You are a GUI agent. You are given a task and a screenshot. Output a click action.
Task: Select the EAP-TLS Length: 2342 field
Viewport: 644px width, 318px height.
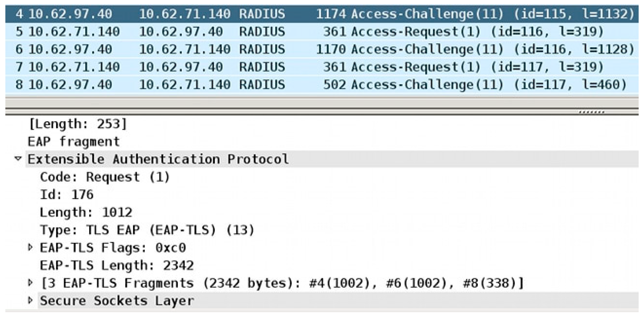tap(117, 266)
